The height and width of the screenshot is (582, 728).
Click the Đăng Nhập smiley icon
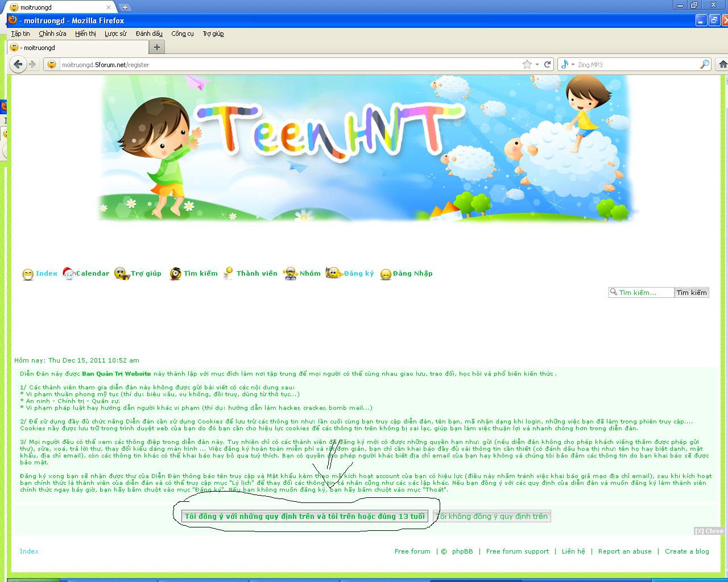point(386,275)
